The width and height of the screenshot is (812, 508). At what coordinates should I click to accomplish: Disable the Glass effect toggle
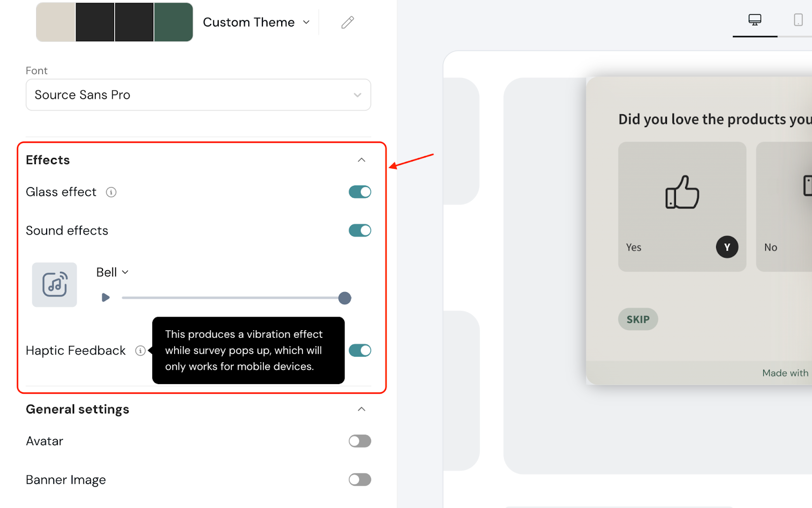click(x=360, y=192)
